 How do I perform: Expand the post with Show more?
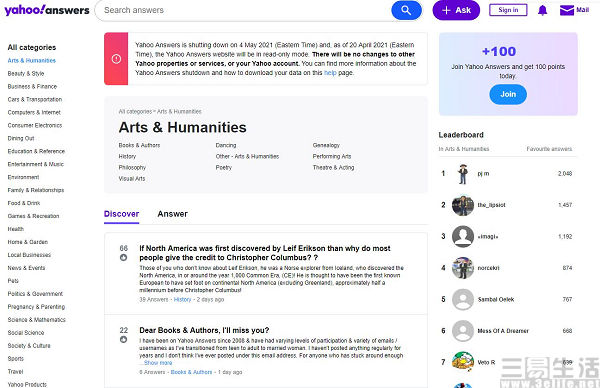click(x=158, y=363)
